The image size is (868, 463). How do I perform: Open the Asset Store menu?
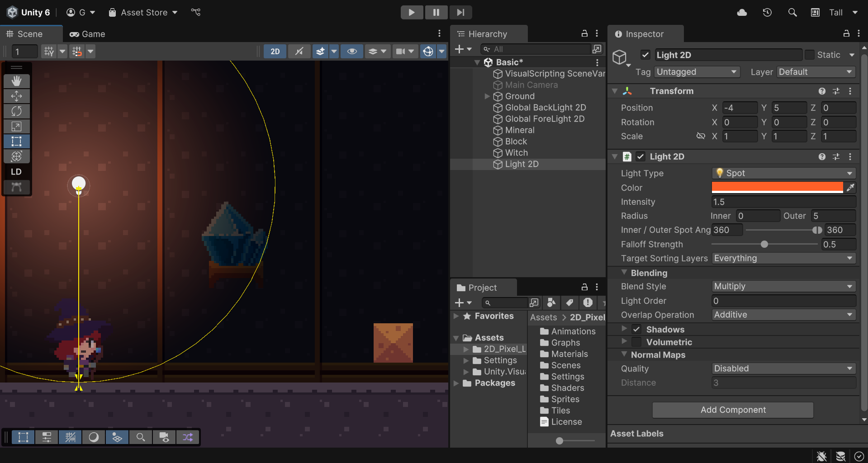click(143, 13)
